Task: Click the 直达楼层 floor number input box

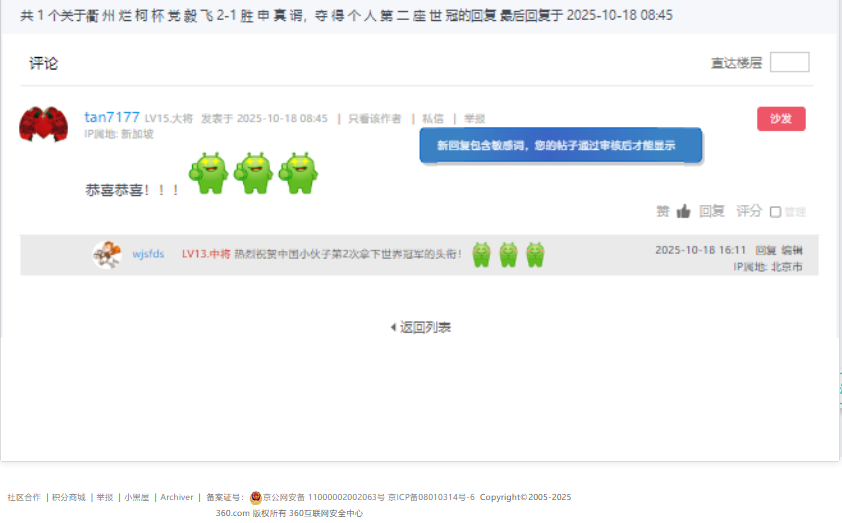Action: (x=789, y=62)
